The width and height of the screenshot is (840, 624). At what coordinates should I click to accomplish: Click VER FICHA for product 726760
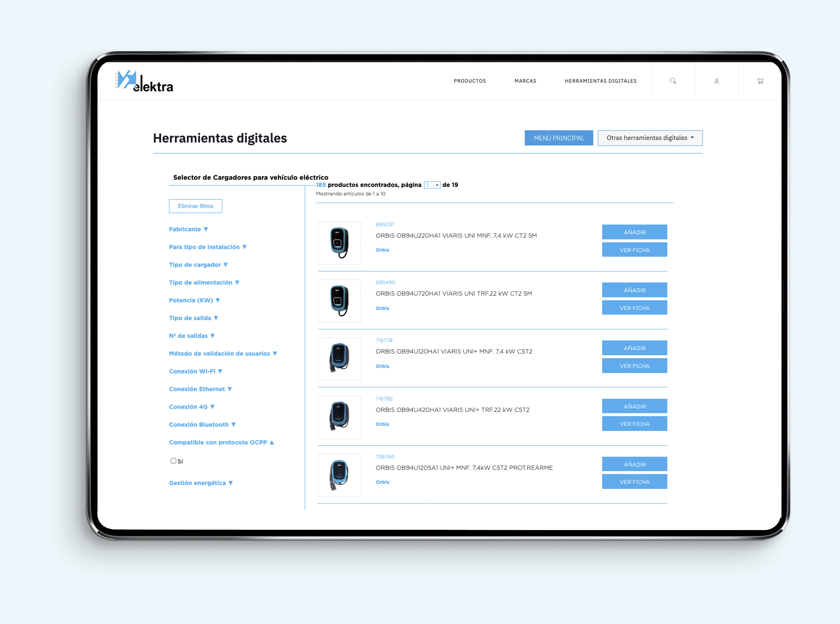pyautogui.click(x=635, y=481)
